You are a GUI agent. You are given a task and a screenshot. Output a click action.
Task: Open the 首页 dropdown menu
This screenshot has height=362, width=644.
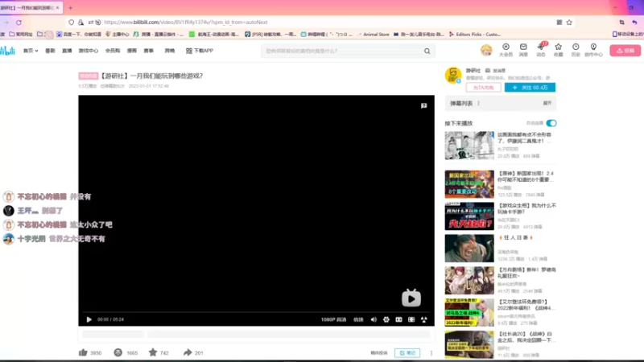tap(31, 51)
